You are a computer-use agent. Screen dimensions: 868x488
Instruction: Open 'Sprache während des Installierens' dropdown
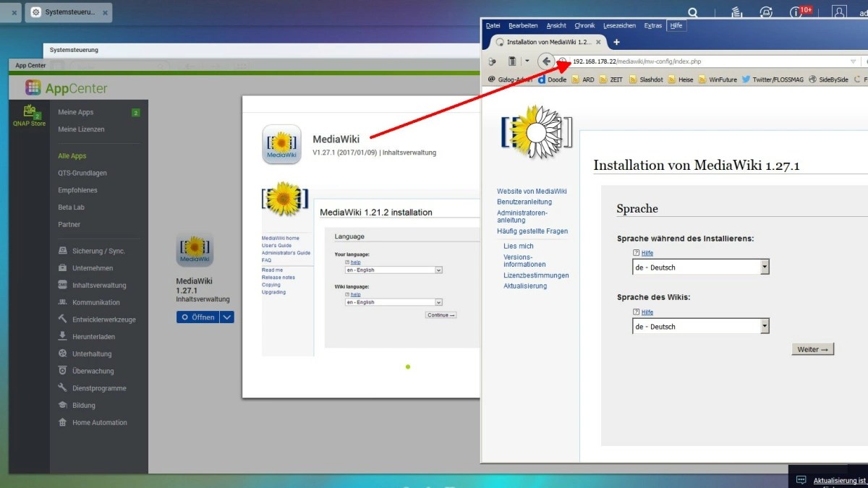tap(700, 267)
